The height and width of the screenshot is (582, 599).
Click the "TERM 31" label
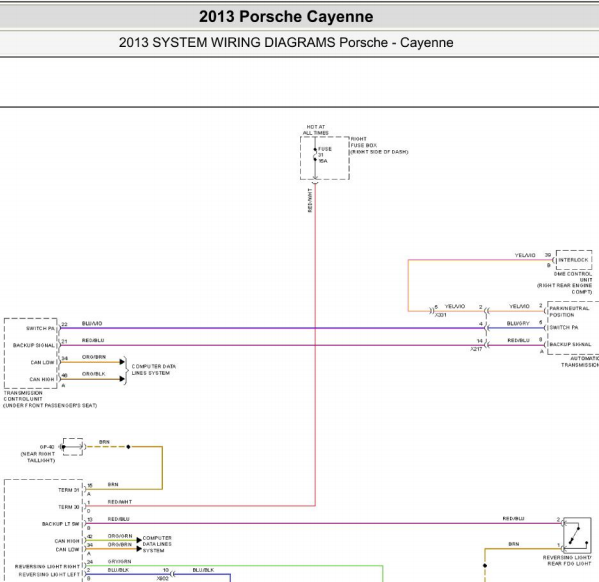69,490
